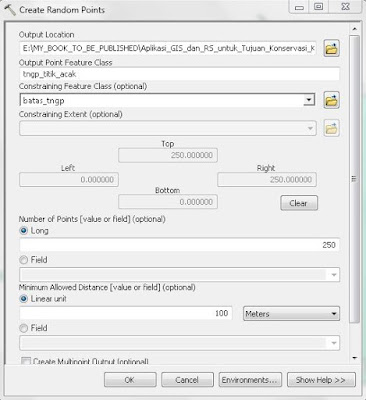Minimize the Create Random Points dialog
Screen dimensions: 366x400
tap(299, 7)
